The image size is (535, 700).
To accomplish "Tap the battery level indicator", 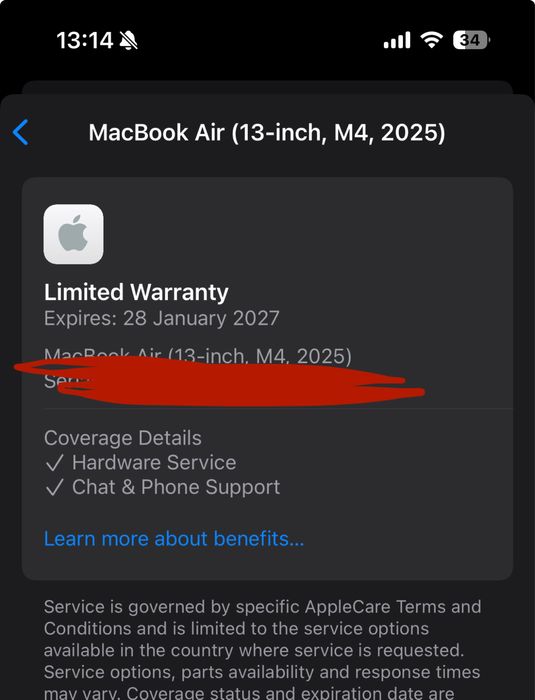I will click(471, 40).
